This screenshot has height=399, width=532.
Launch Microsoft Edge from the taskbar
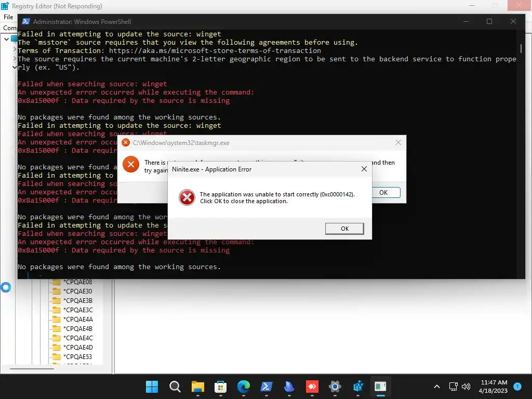243,387
